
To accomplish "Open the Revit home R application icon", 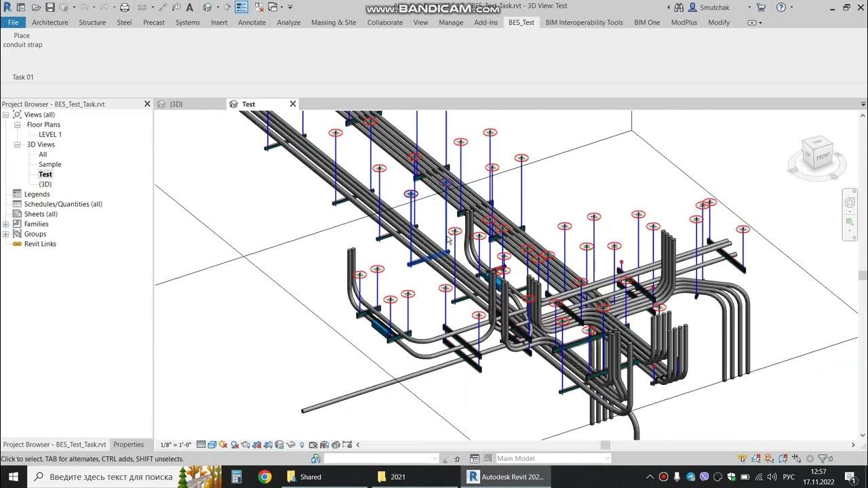I will pyautogui.click(x=7, y=7).
